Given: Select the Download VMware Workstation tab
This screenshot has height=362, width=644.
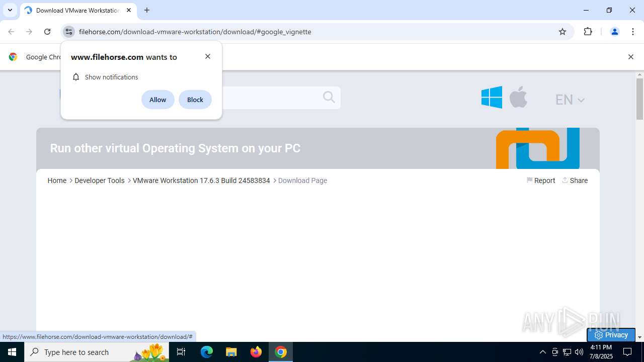Looking at the screenshot, I should [x=78, y=10].
